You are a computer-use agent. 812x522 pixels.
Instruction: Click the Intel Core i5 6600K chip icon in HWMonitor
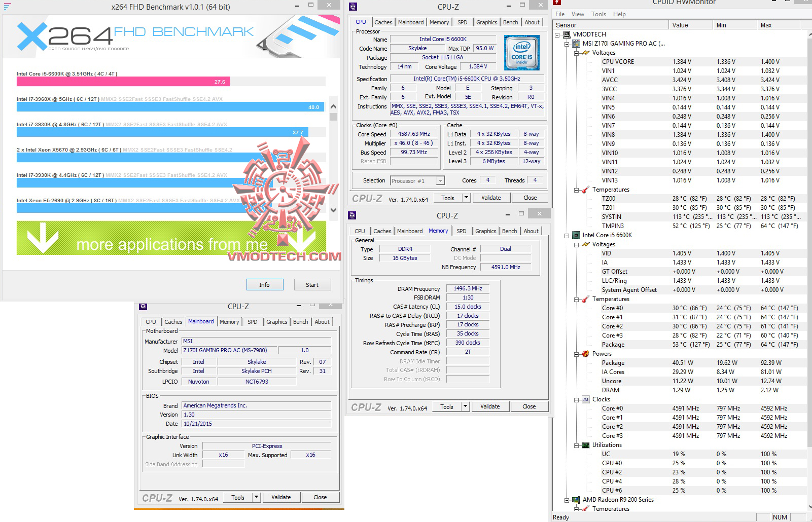pyautogui.click(x=576, y=235)
